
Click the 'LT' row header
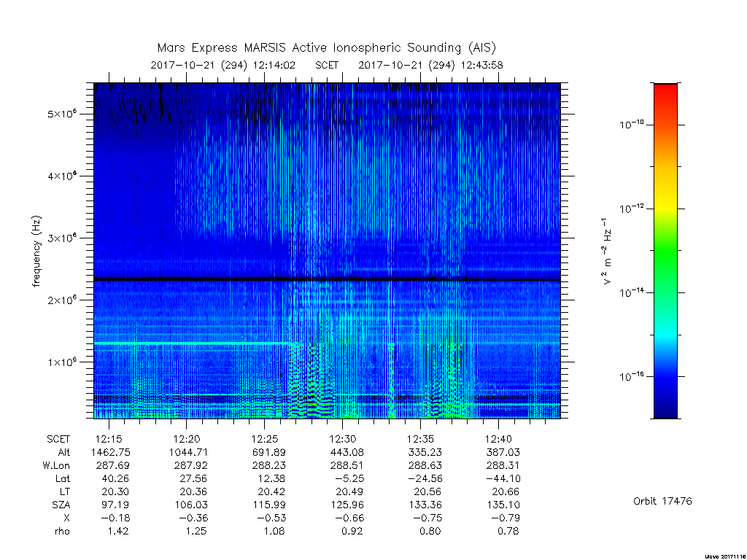click(65, 491)
